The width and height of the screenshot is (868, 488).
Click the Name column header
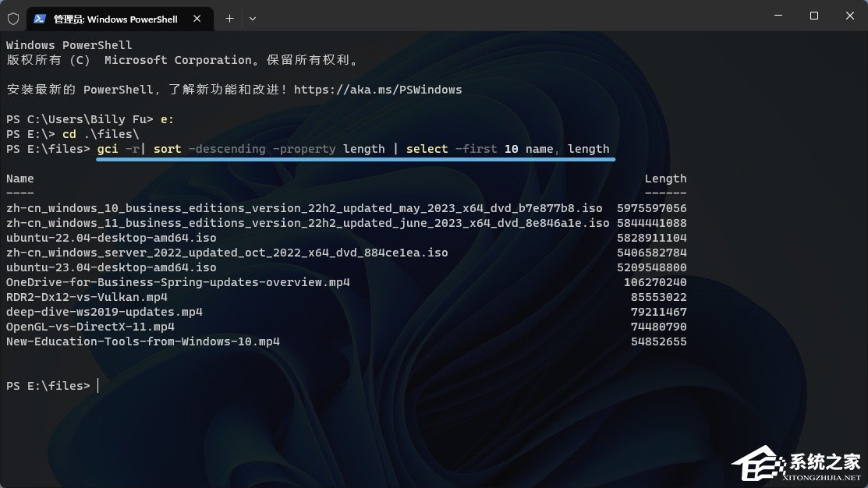pyautogui.click(x=20, y=179)
